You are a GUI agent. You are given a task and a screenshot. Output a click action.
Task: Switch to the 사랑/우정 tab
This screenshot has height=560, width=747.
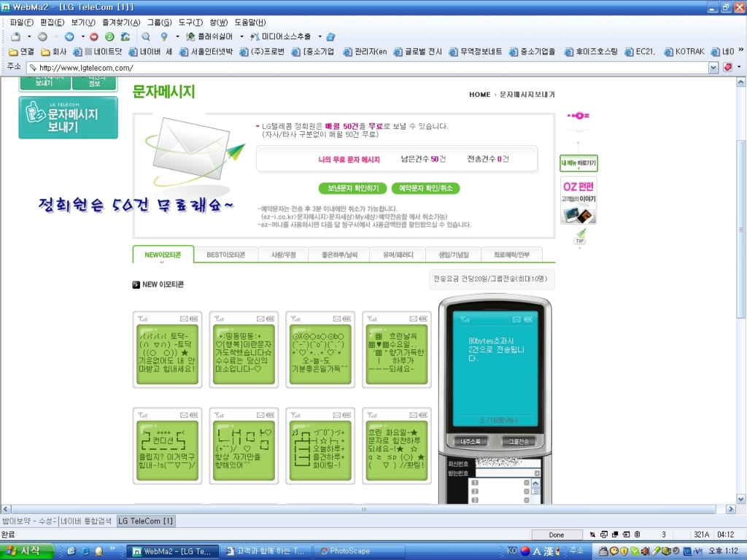click(284, 254)
